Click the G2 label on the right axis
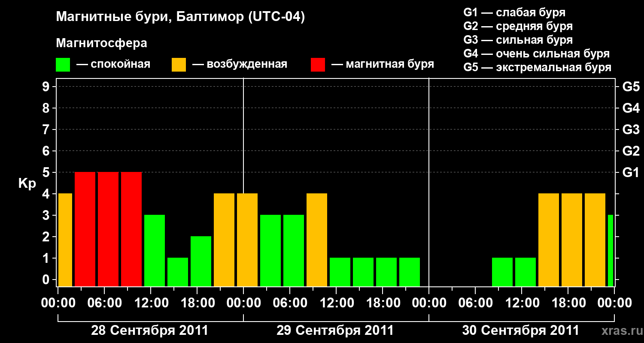Viewport: 644px width, 343px height. 631,151
